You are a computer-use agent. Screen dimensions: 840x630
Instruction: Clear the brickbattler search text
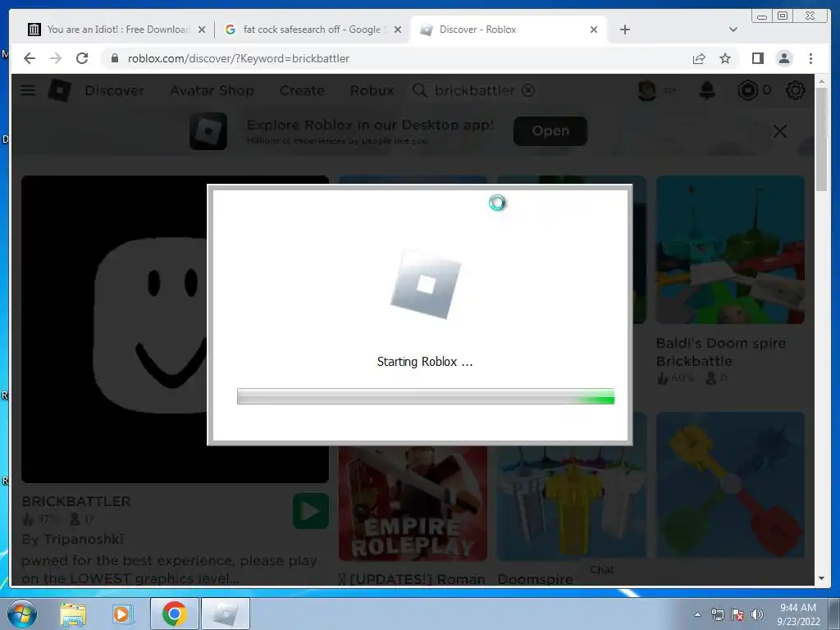tap(528, 90)
